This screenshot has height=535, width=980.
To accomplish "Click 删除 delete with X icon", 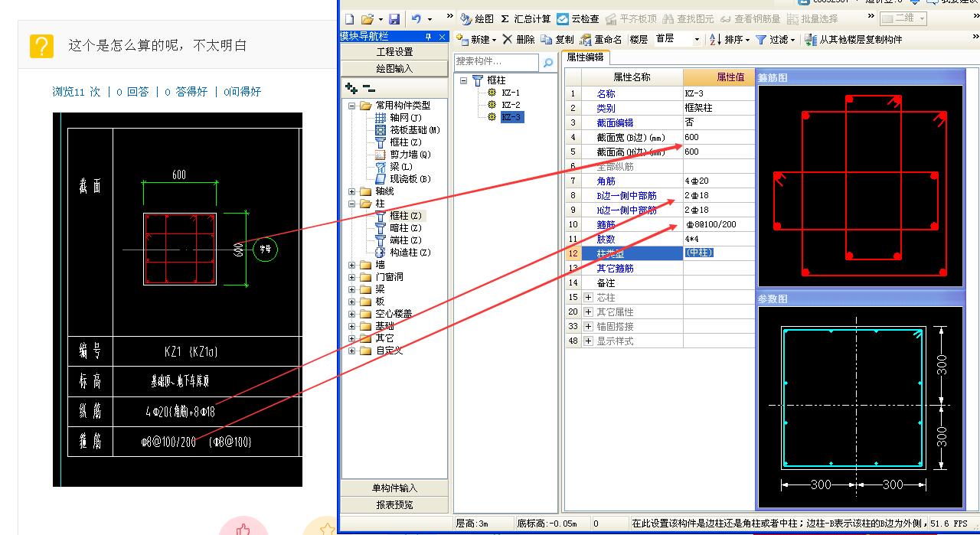I will [519, 39].
